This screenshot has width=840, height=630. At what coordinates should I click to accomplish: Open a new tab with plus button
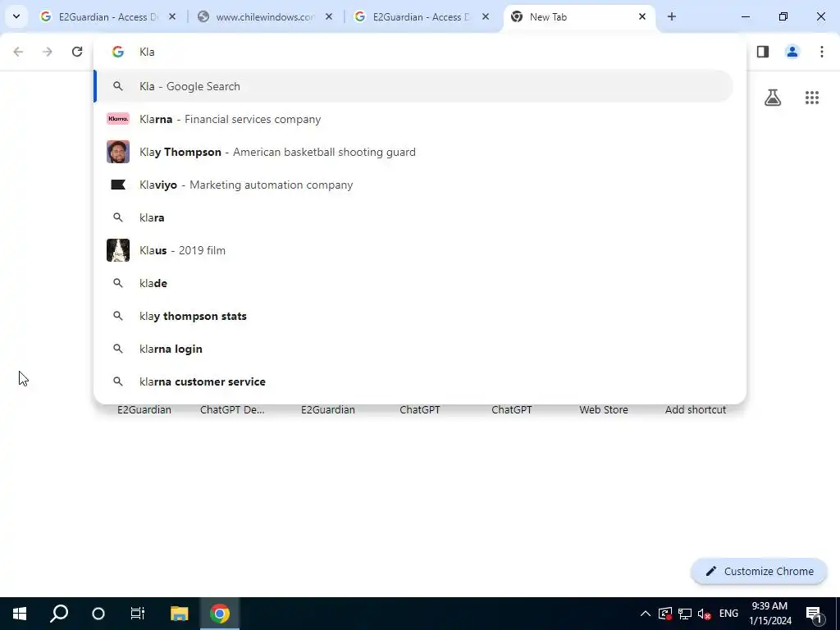[672, 16]
